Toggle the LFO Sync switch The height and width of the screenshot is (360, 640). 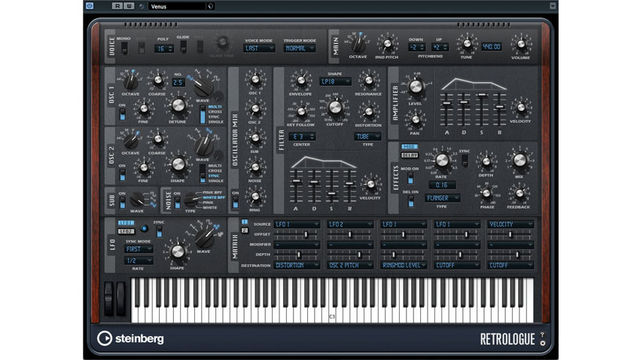pos(159,231)
